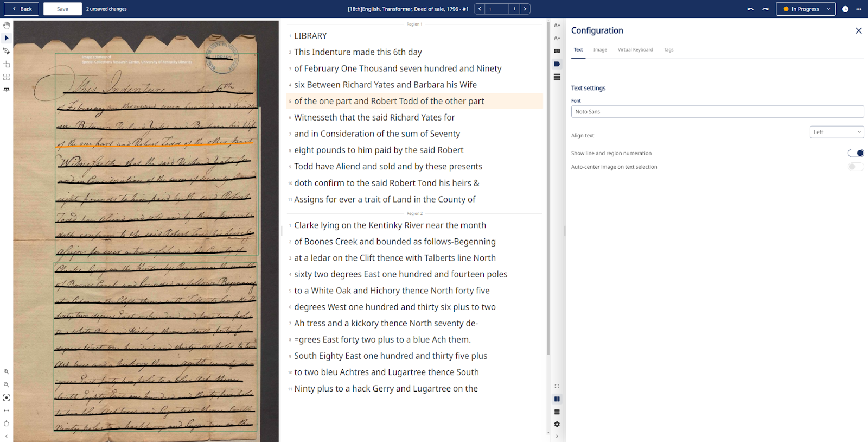Click the Font input field

tap(717, 112)
